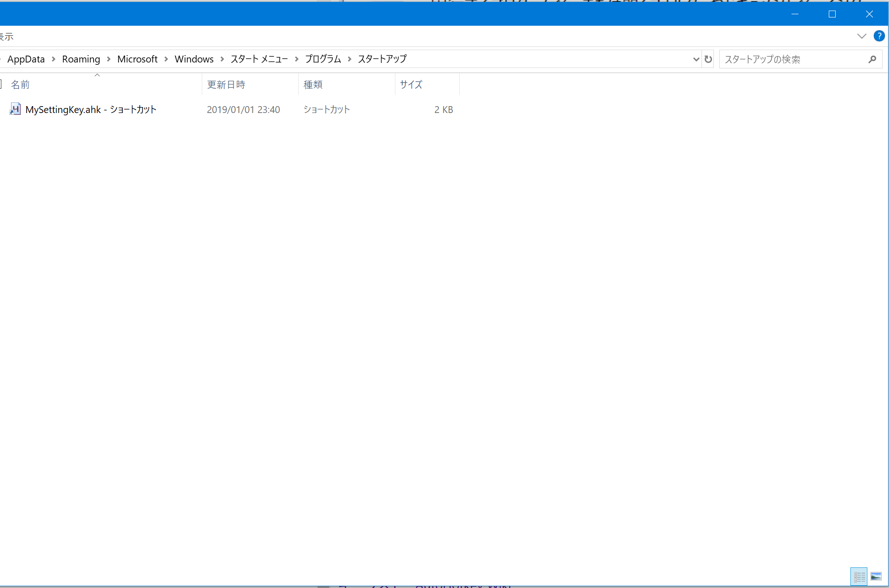
Task: Open address bar history dropdown
Action: coord(696,59)
